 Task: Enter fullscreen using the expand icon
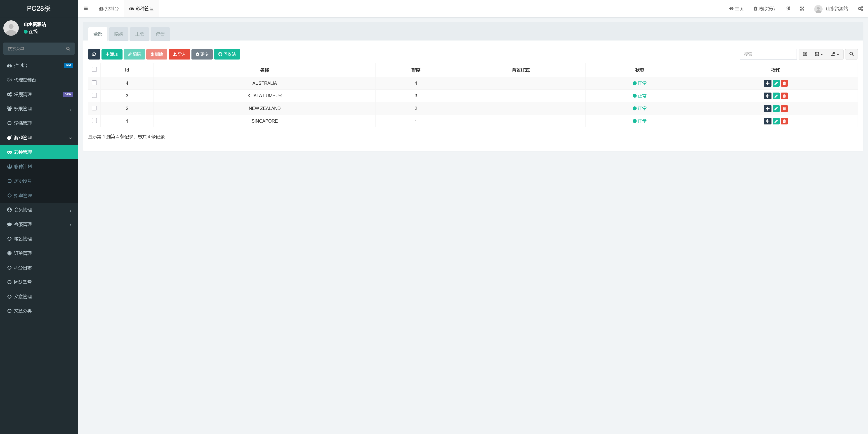point(802,8)
